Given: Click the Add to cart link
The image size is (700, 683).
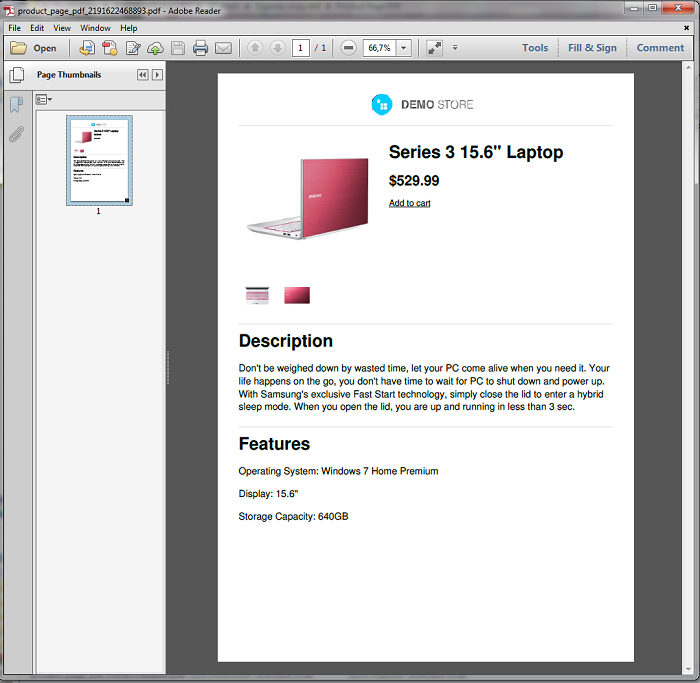Looking at the screenshot, I should (409, 203).
